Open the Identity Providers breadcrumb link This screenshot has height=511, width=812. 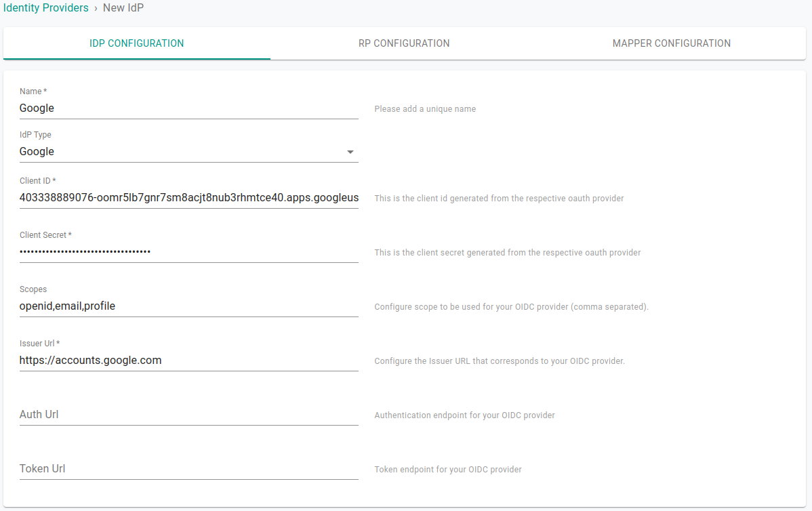(45, 7)
